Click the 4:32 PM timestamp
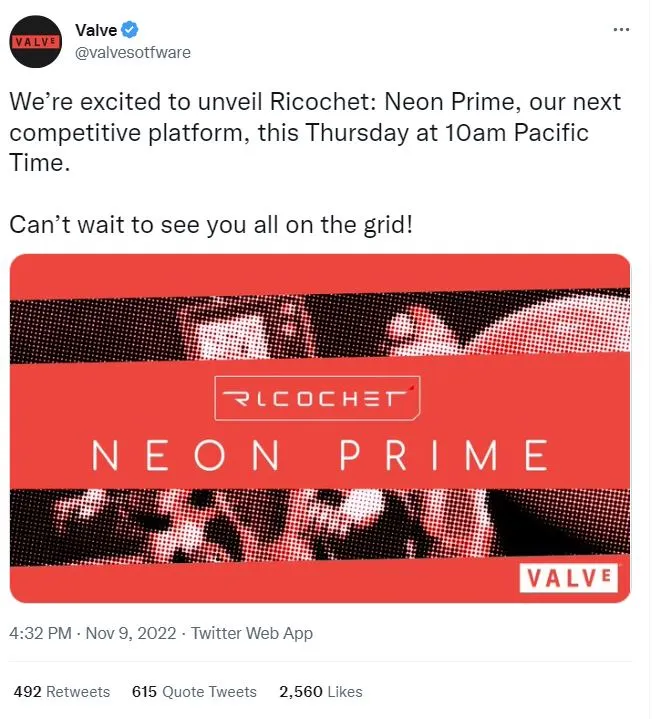Image resolution: width=652 pixels, height=719 pixels. (39, 633)
